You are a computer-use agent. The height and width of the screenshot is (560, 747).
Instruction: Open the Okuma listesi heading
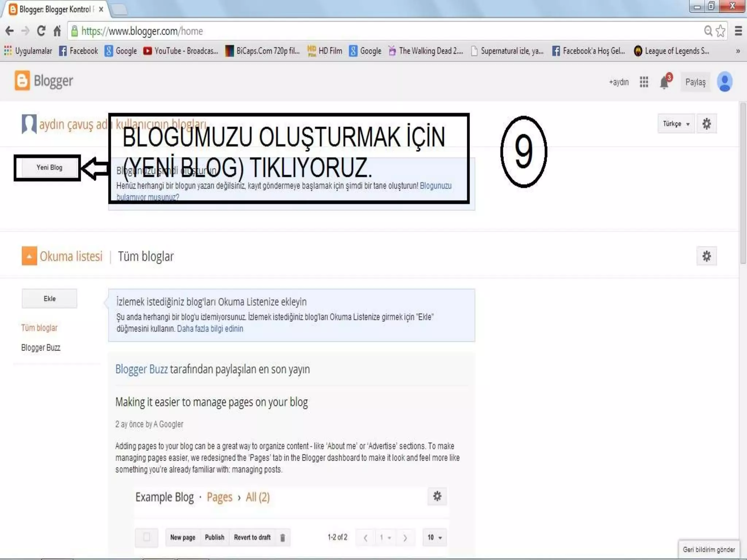coord(71,256)
